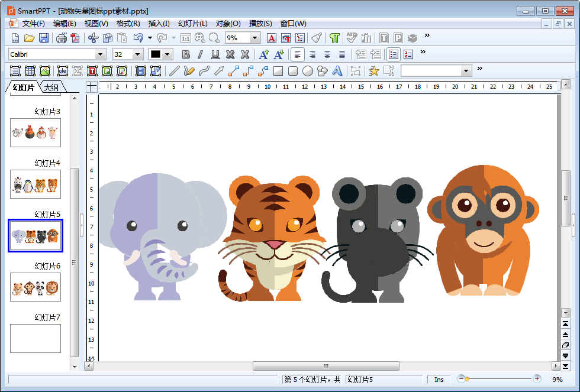Toggle Ins mode in status bar
Image resolution: width=580 pixels, height=392 pixels.
[x=439, y=380]
